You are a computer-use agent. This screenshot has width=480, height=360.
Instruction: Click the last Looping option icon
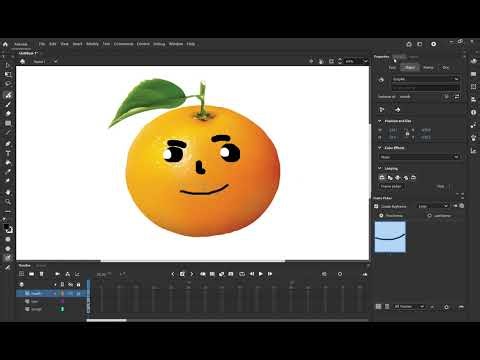[414, 178]
